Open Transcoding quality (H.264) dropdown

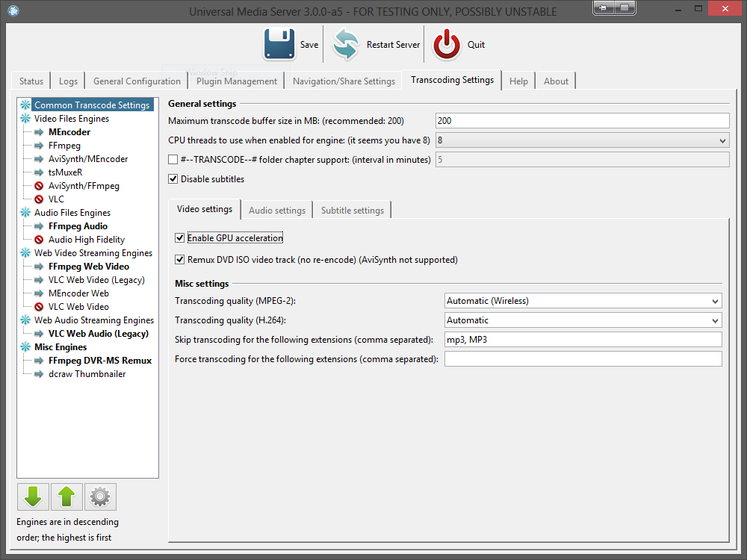click(x=583, y=320)
